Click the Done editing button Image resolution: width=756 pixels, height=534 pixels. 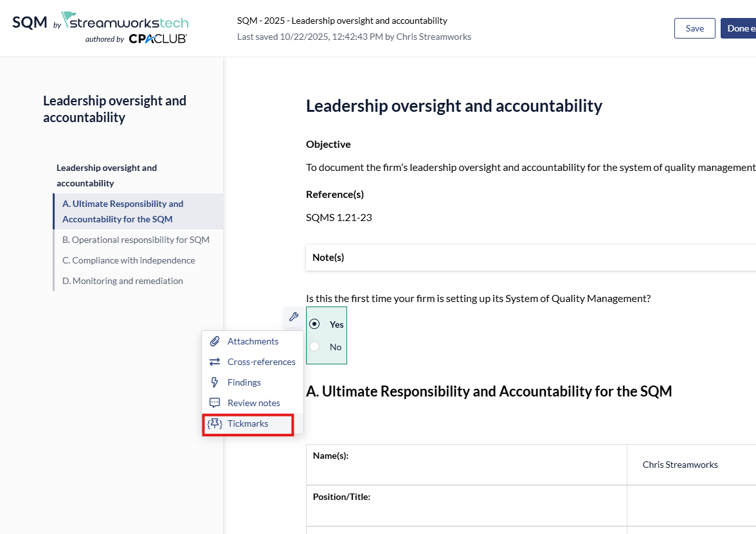pos(738,28)
